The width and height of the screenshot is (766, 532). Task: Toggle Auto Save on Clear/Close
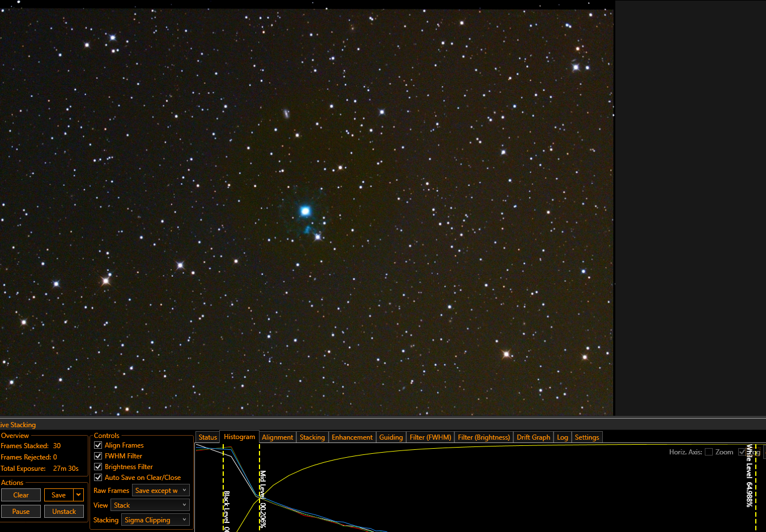tap(98, 478)
